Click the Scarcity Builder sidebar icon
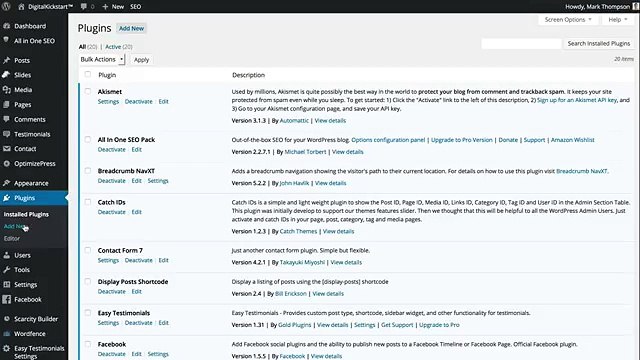640x360 pixels. click(7, 319)
